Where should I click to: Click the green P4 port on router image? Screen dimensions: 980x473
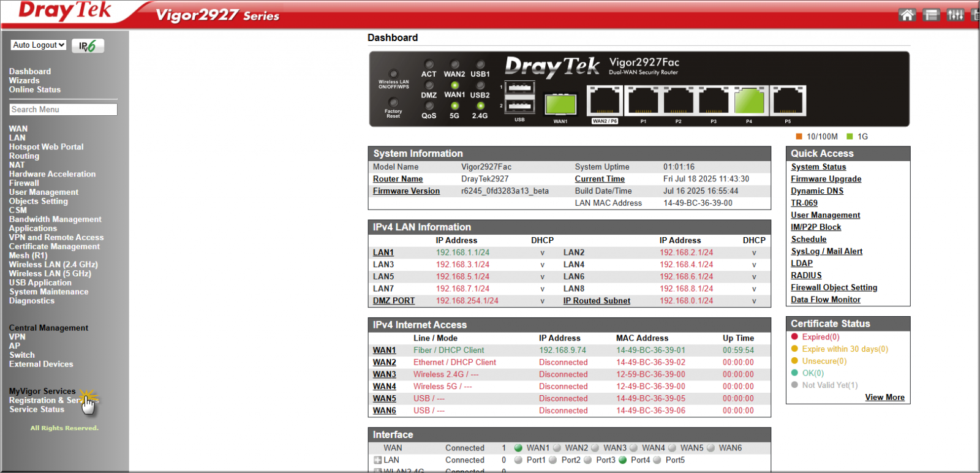749,101
